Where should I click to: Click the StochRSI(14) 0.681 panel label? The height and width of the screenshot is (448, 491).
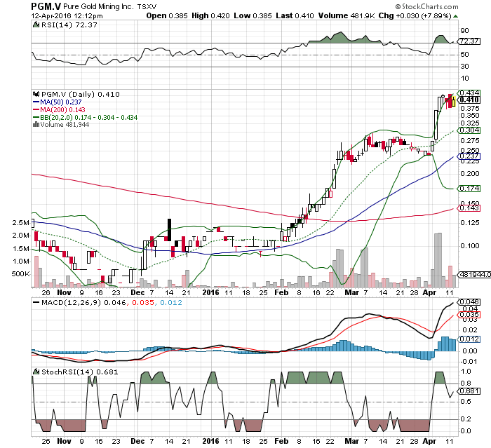(79, 372)
